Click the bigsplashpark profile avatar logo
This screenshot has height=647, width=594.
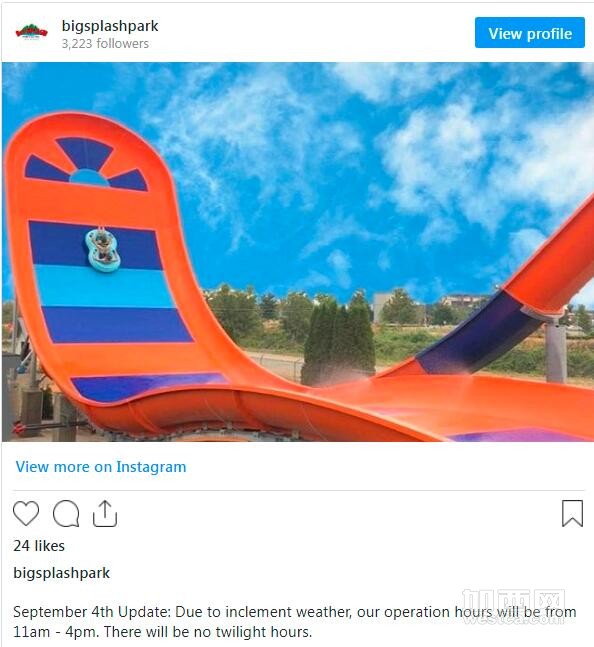[x=31, y=32]
